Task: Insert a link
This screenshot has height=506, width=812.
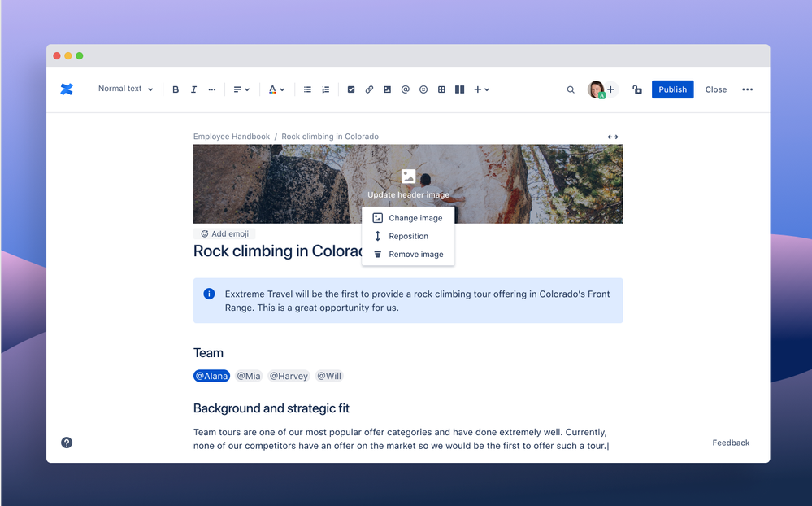Action: coord(369,89)
